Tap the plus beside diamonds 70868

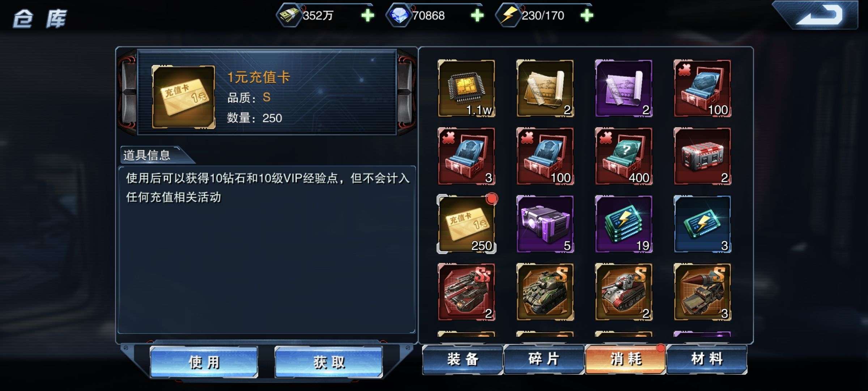tap(477, 15)
